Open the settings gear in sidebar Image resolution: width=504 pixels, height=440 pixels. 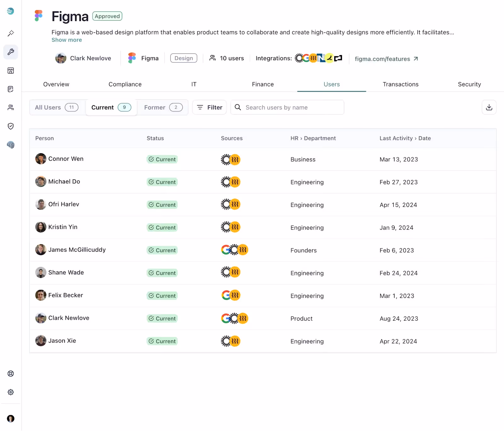[11, 392]
